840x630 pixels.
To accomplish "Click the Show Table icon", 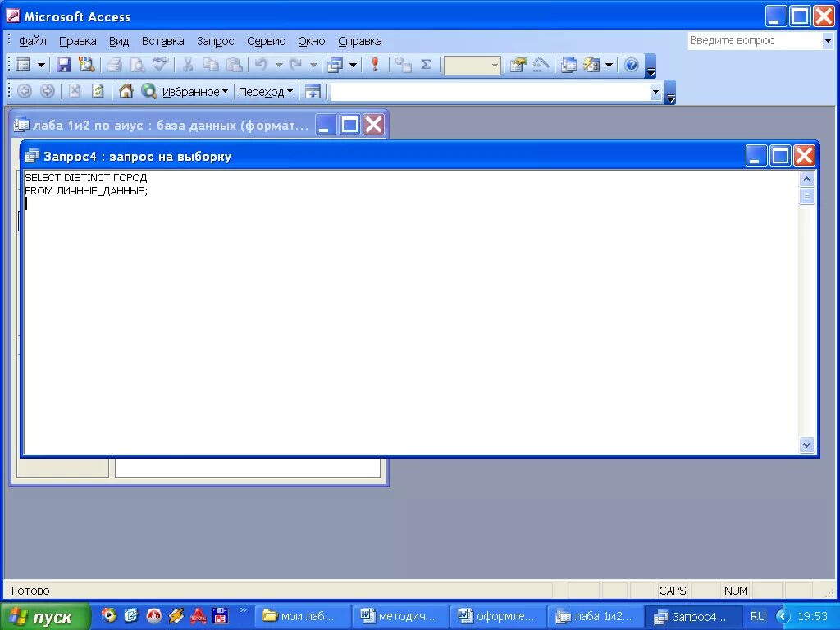I will click(403, 65).
